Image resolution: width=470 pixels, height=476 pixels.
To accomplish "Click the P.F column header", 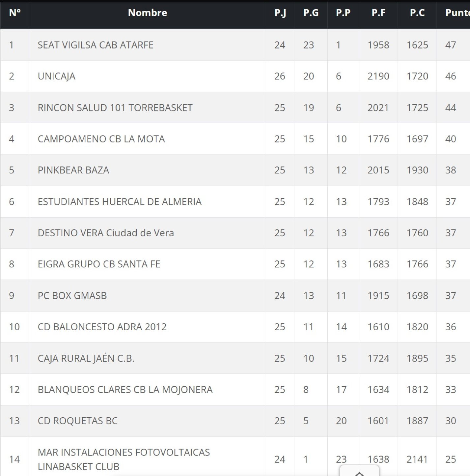I will [x=378, y=13].
